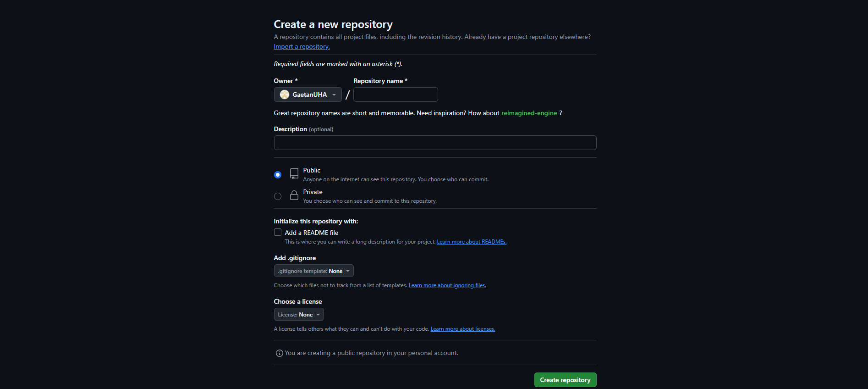Open Learn more about licenses link

click(463, 329)
